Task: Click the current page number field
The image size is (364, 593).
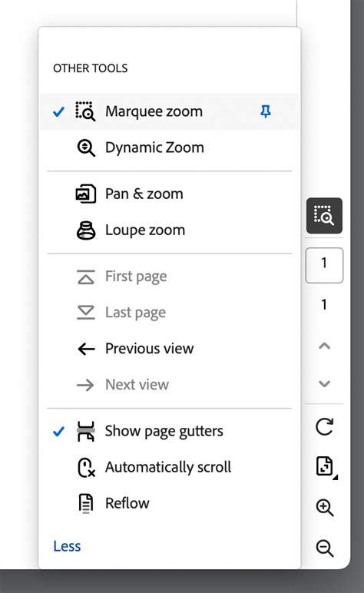Action: coord(324,265)
